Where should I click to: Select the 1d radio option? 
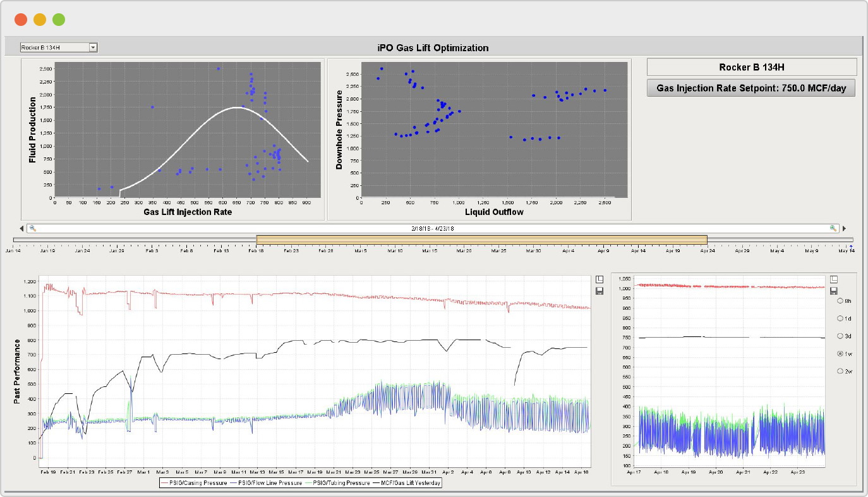[841, 318]
